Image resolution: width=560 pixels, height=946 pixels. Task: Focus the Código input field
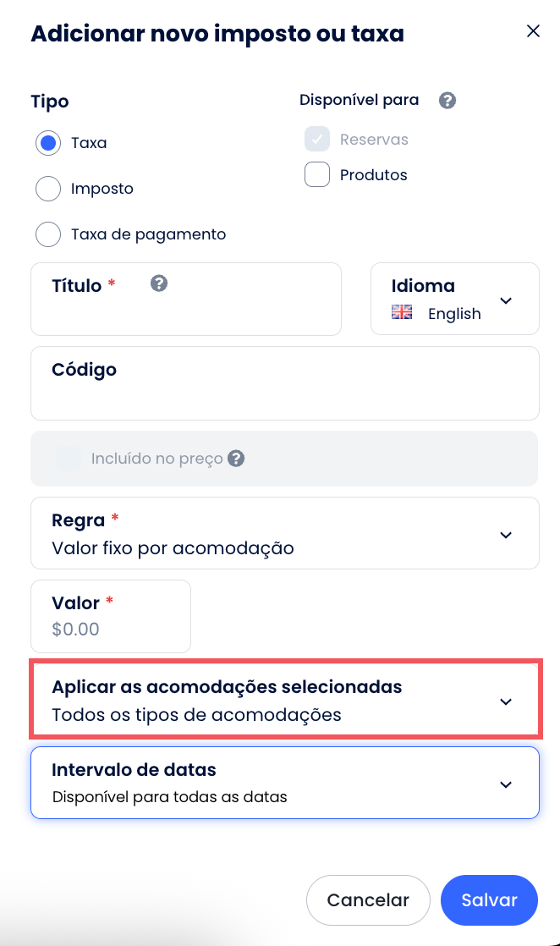click(284, 398)
